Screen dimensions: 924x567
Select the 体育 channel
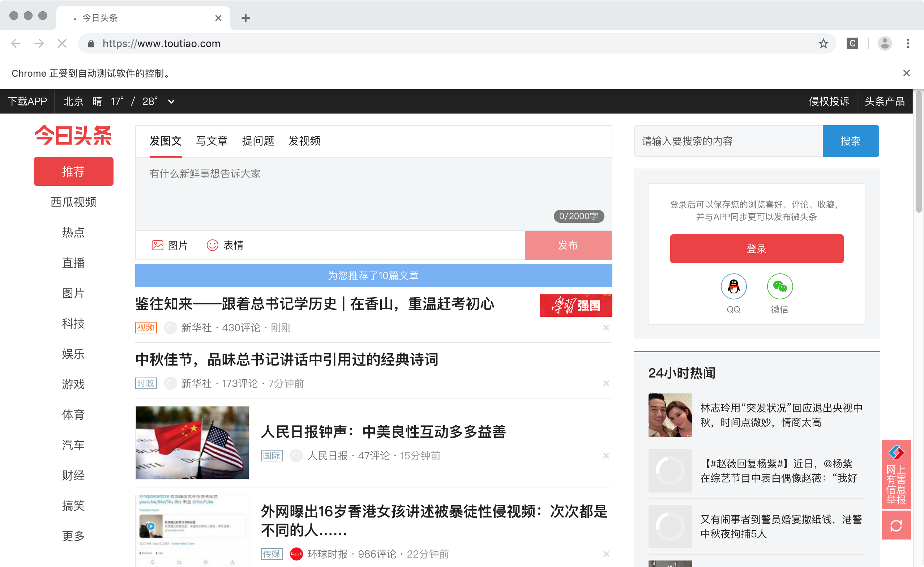tap(73, 415)
